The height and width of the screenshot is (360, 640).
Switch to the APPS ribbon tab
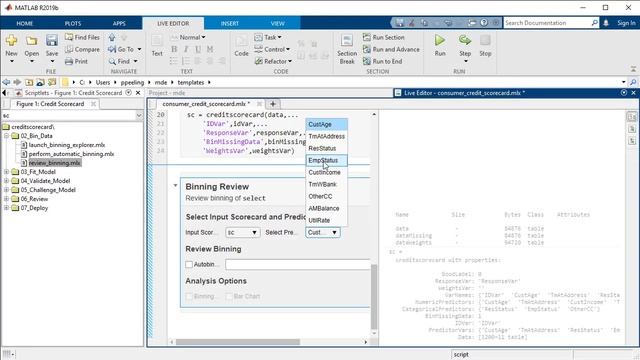(119, 23)
